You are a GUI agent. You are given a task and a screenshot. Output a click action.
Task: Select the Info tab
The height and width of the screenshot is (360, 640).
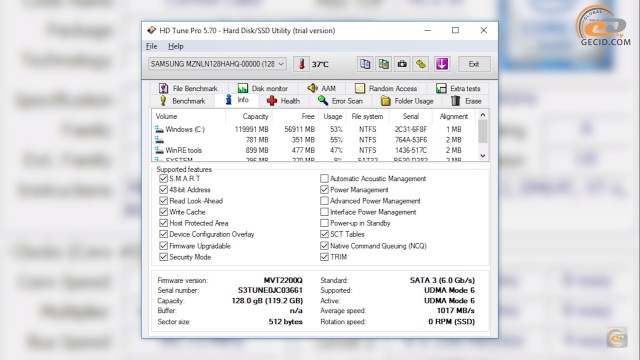(237, 100)
